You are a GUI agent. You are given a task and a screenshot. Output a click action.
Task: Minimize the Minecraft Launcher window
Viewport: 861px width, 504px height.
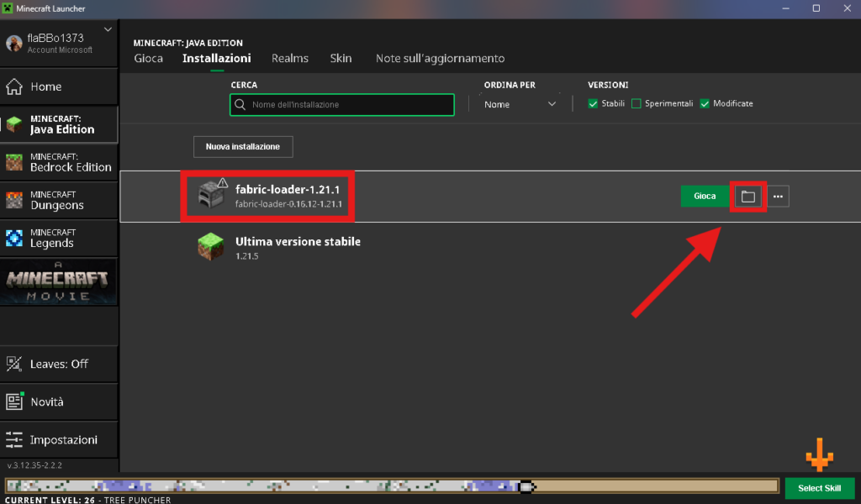(786, 8)
